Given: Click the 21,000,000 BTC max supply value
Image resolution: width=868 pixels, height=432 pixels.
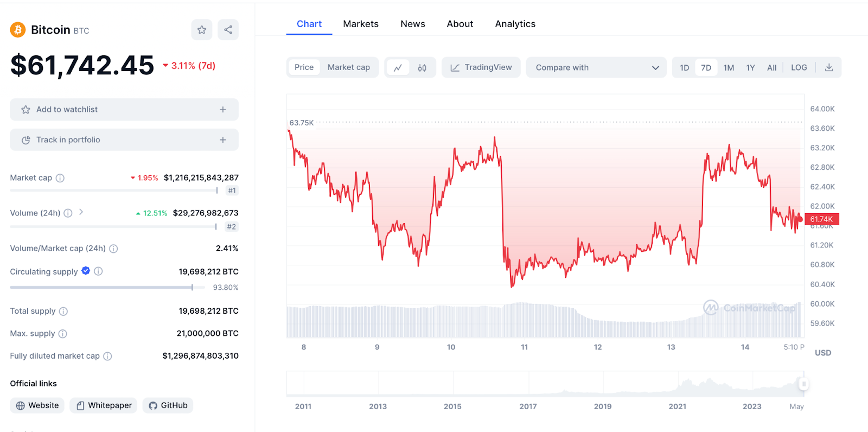Looking at the screenshot, I should tap(207, 333).
